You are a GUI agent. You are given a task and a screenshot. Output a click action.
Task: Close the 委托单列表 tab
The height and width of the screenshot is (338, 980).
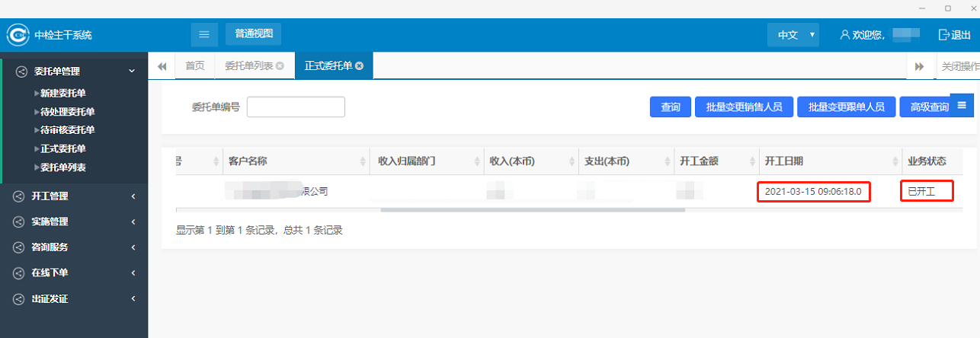[x=280, y=66]
